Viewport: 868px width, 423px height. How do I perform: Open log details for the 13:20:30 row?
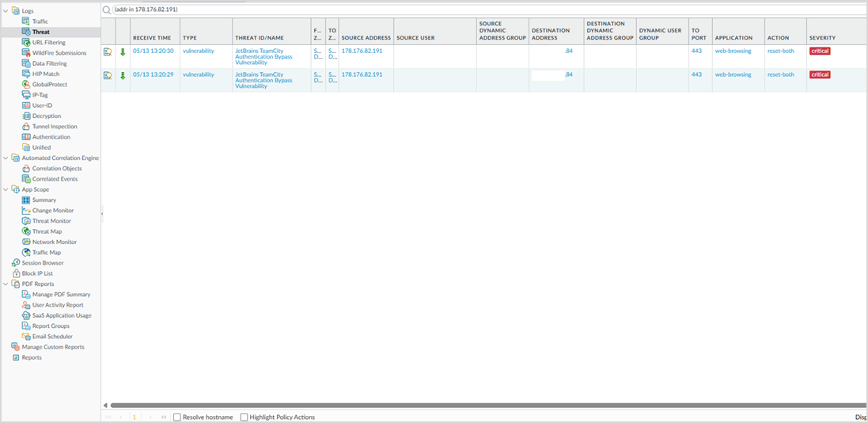point(108,52)
